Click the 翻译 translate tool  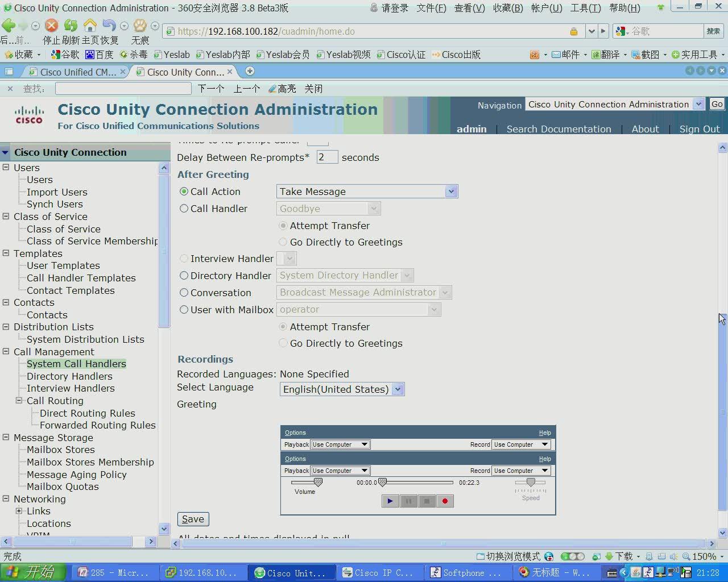pos(606,55)
